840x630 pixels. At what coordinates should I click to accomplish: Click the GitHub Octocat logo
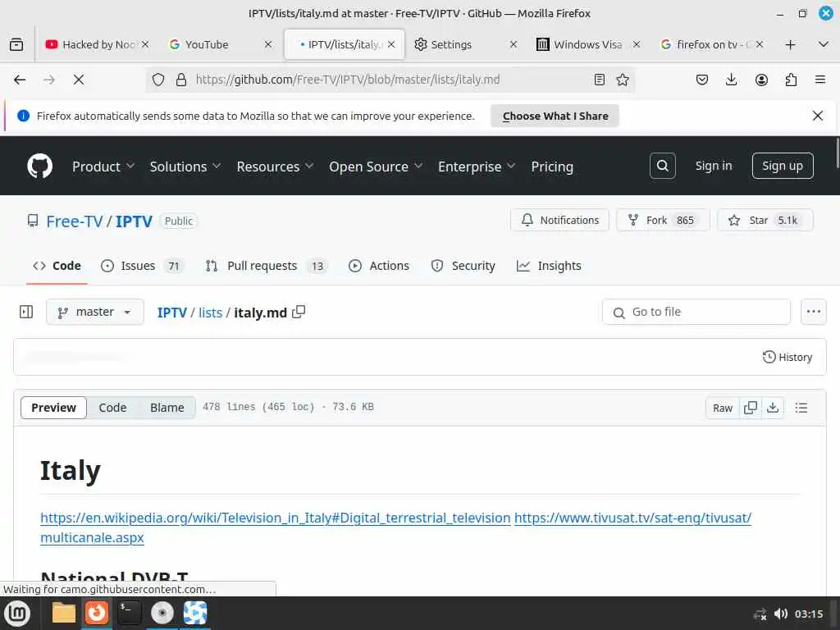39,166
